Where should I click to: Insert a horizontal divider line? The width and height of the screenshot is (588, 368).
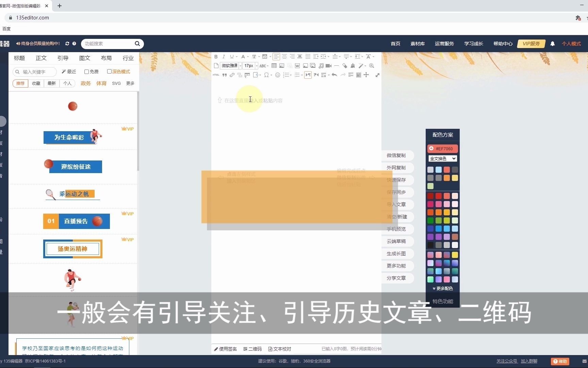click(337, 66)
